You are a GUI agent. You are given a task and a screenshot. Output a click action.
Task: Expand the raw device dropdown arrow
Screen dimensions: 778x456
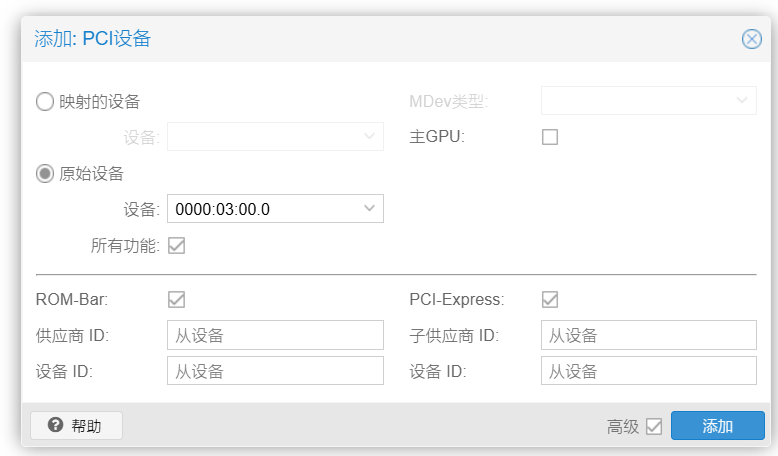[369, 208]
